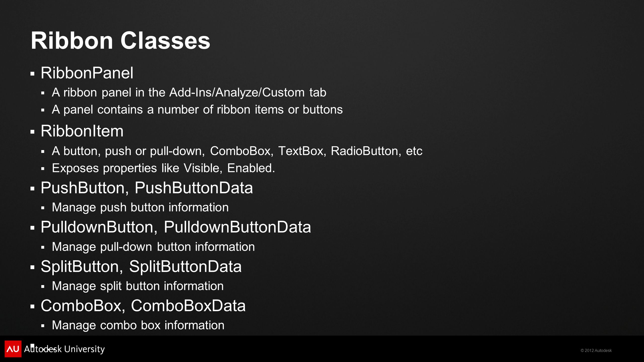Viewport: 644px width, 362px height.
Task: Click the RibbonItem bullet heading
Action: pos(82,131)
